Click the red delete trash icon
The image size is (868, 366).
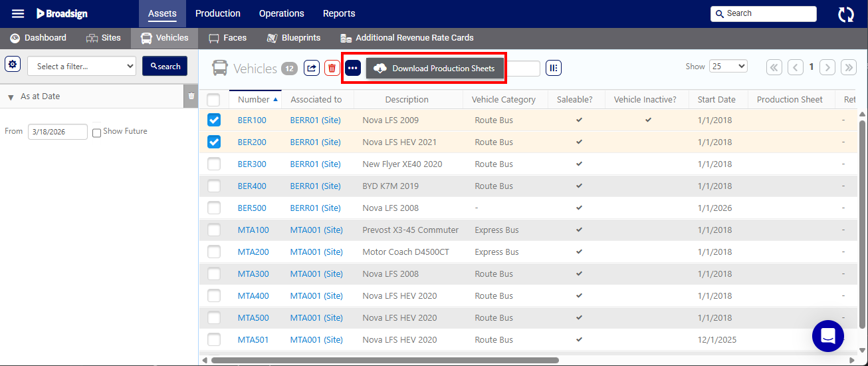tap(332, 68)
